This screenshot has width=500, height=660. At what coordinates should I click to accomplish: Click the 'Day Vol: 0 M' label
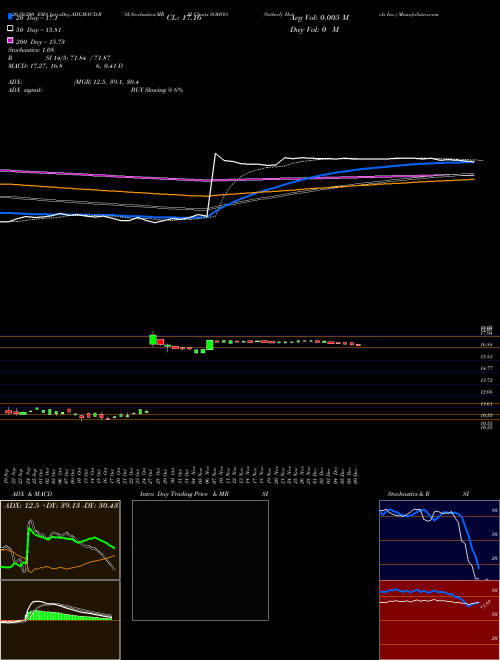tap(314, 30)
